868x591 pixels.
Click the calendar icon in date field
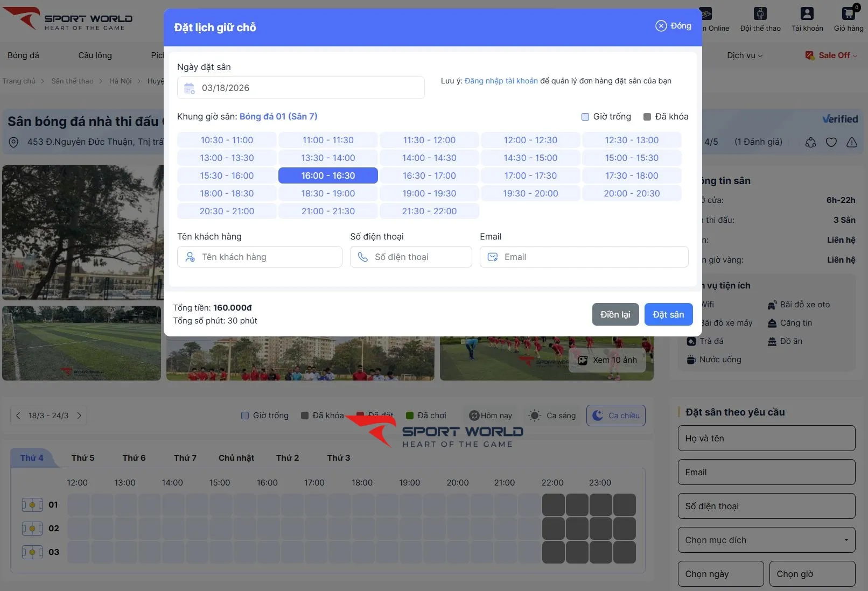click(x=189, y=88)
